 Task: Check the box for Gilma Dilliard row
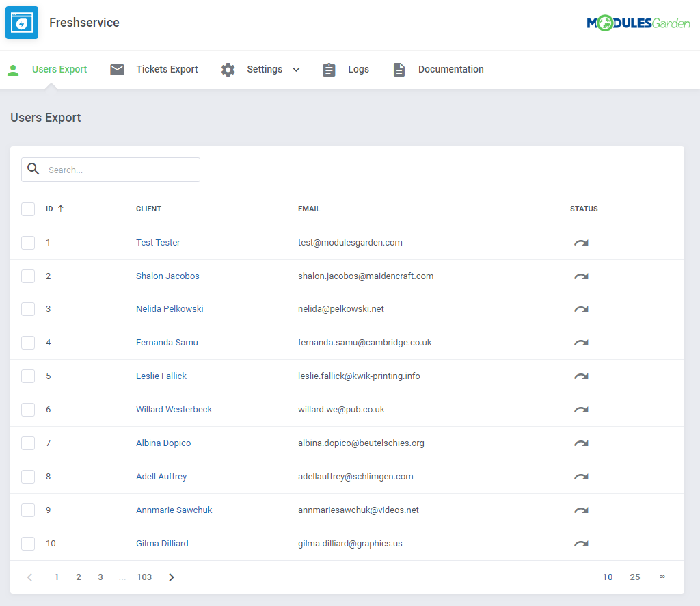pyautogui.click(x=28, y=544)
